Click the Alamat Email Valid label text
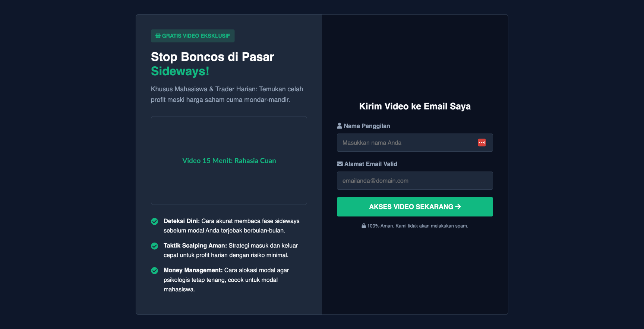Viewport: 644px width, 329px height. click(371, 164)
